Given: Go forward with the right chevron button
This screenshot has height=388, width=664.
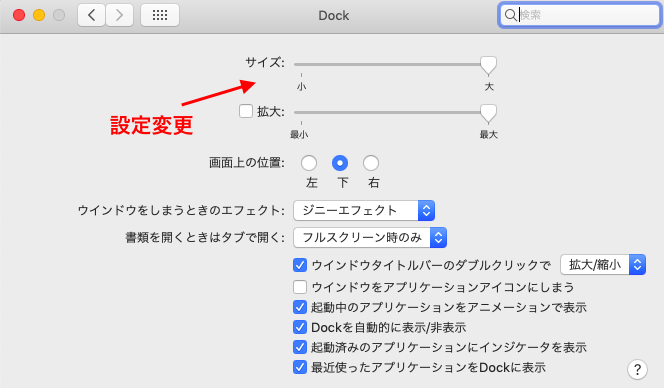Looking at the screenshot, I should point(119,15).
